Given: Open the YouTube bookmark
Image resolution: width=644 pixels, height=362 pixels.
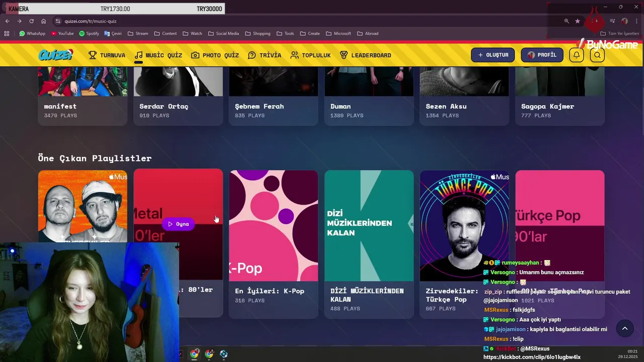Looking at the screenshot, I should 62,34.
